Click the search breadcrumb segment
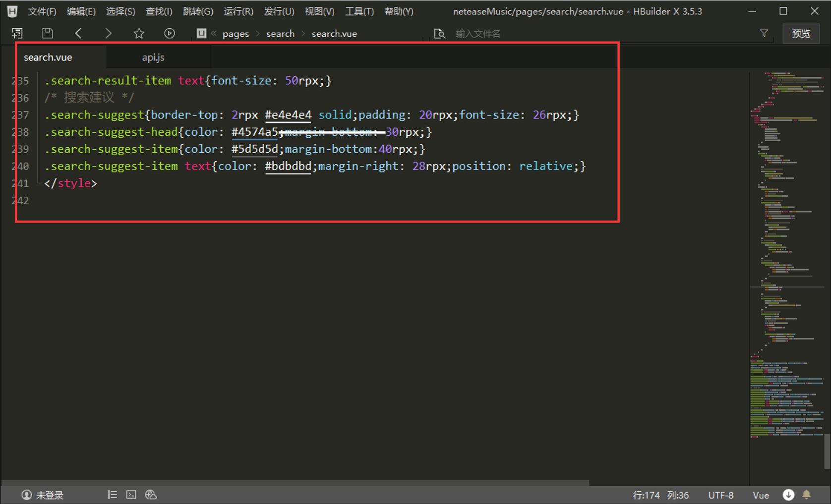Image resolution: width=831 pixels, height=504 pixels. [x=280, y=34]
